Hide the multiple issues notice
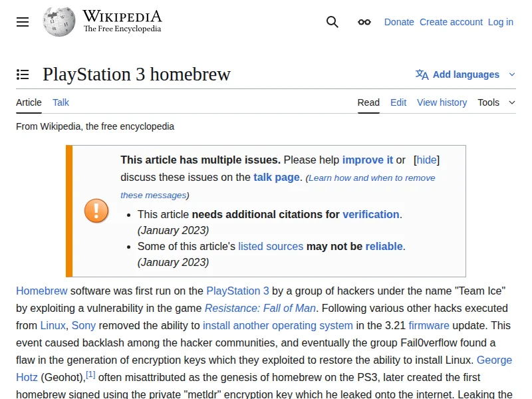Image resolution: width=532 pixels, height=399 pixels. pos(426,160)
